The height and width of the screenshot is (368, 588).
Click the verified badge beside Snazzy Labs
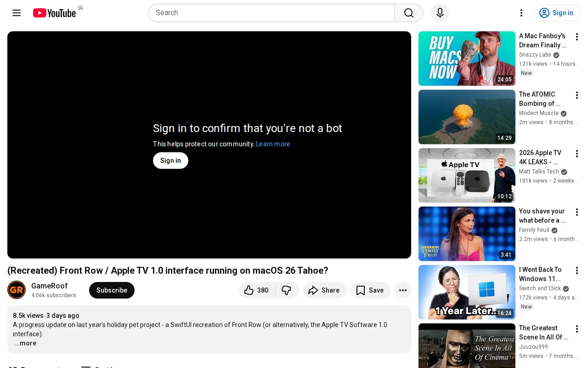point(556,55)
